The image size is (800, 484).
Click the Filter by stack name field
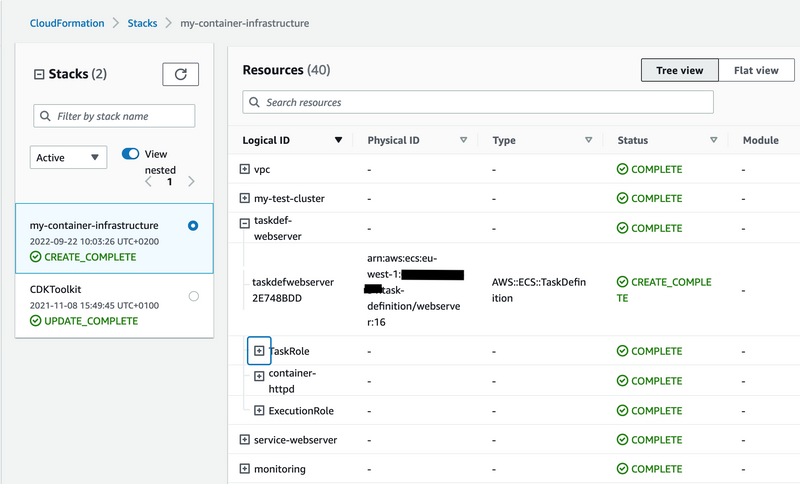(x=114, y=116)
